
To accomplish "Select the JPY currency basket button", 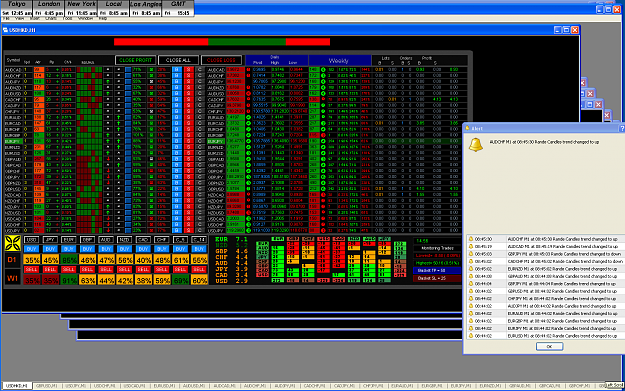I will click(50, 240).
